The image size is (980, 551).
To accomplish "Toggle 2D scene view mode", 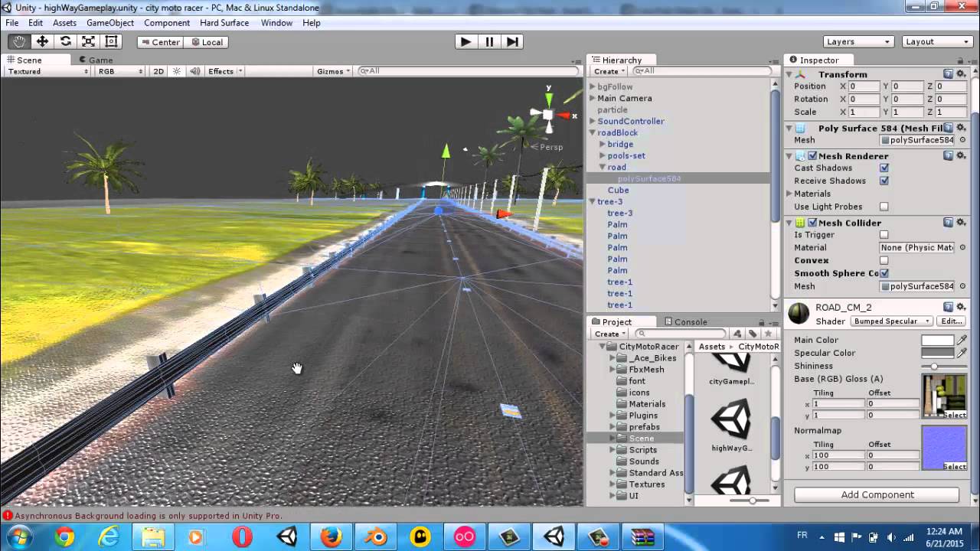I will click(x=158, y=71).
